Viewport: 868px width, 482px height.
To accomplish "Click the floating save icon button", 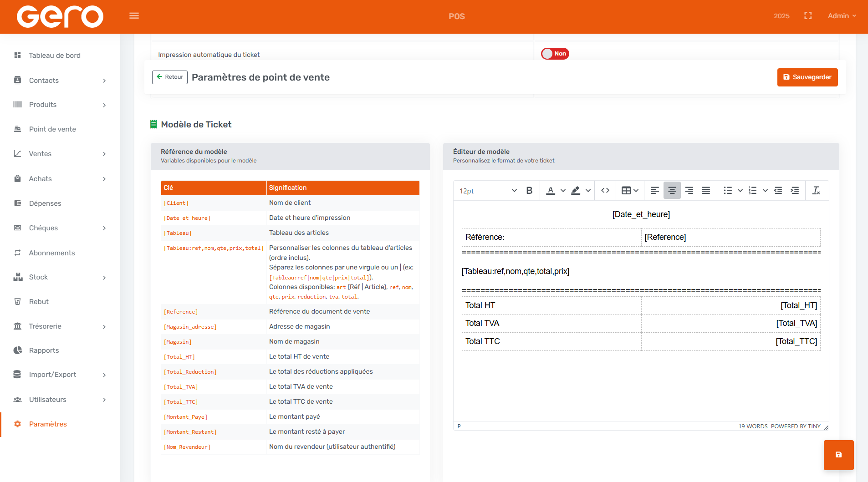I will [838, 455].
